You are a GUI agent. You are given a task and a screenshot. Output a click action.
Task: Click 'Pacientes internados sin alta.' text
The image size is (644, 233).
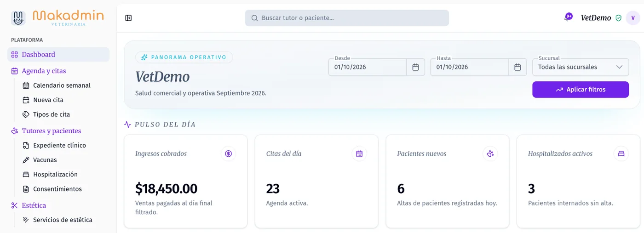(570, 203)
